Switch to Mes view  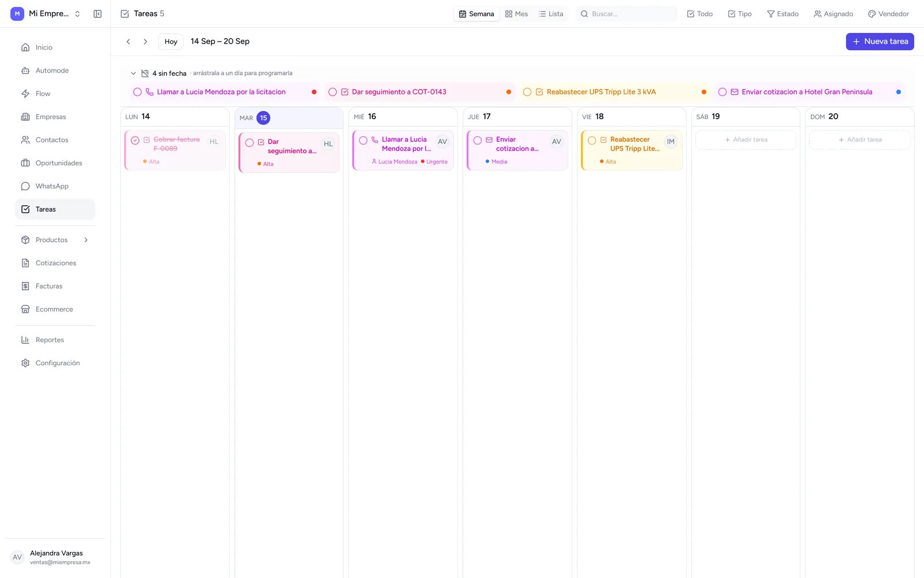516,14
